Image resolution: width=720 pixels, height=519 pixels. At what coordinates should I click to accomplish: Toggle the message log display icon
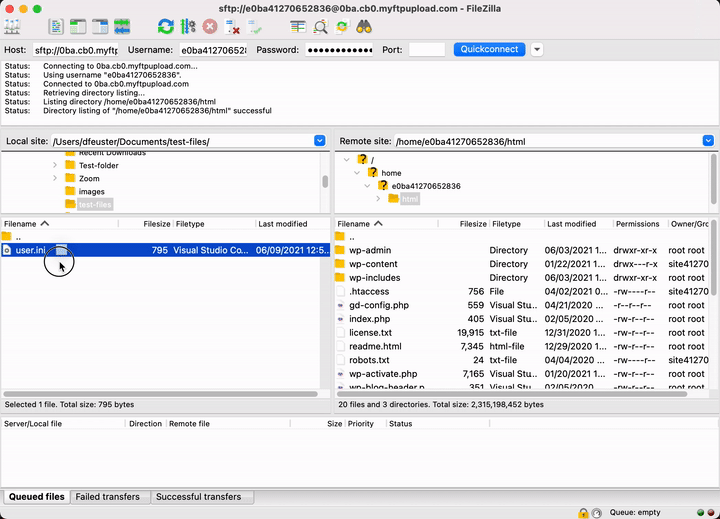(57, 27)
